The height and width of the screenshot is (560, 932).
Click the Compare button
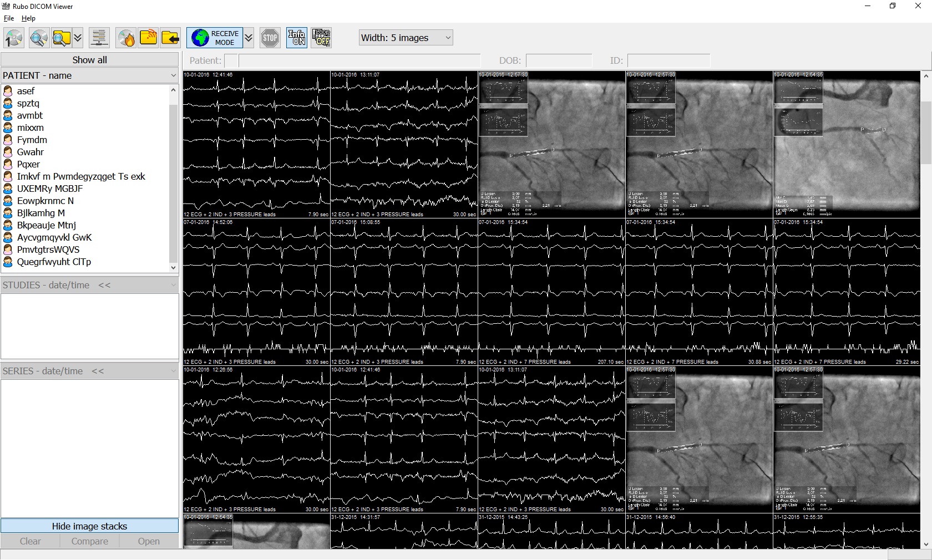click(x=89, y=541)
